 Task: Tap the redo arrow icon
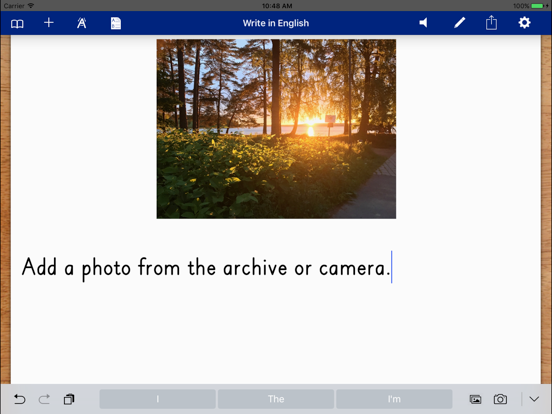(x=44, y=399)
